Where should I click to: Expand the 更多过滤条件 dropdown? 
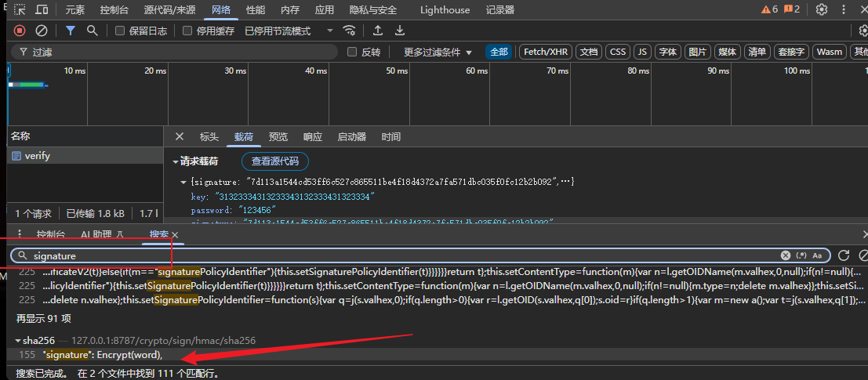click(438, 52)
